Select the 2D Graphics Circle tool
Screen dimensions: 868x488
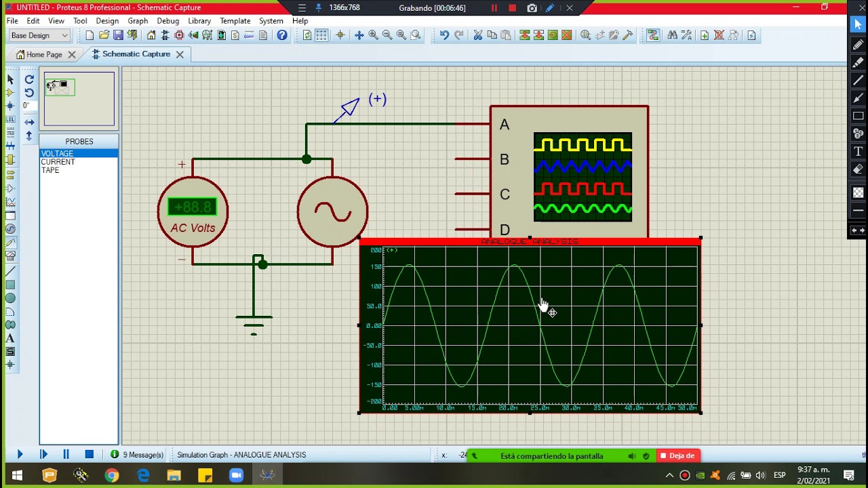coord(10,298)
